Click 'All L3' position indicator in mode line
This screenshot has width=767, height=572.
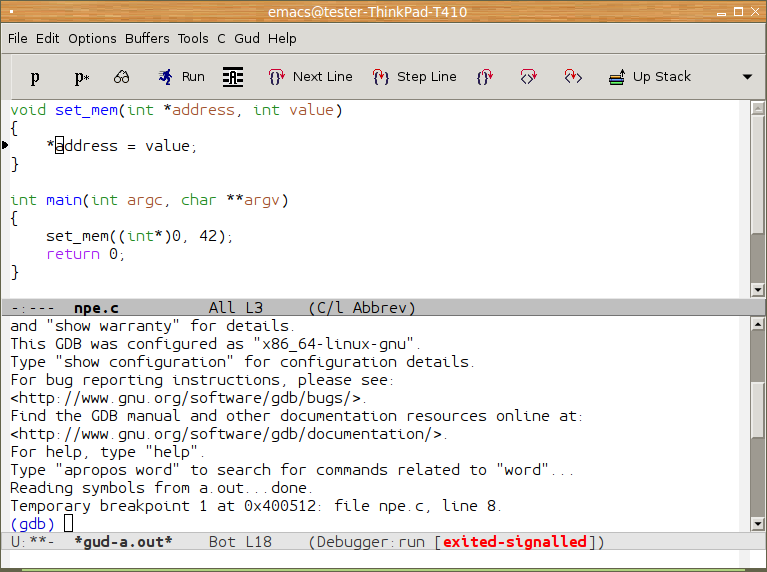click(x=236, y=308)
